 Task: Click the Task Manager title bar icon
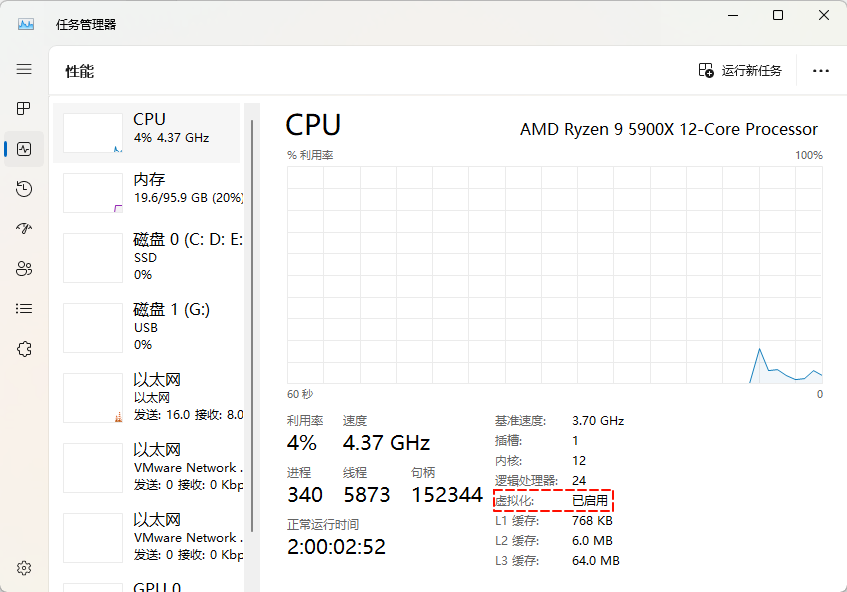click(25, 22)
